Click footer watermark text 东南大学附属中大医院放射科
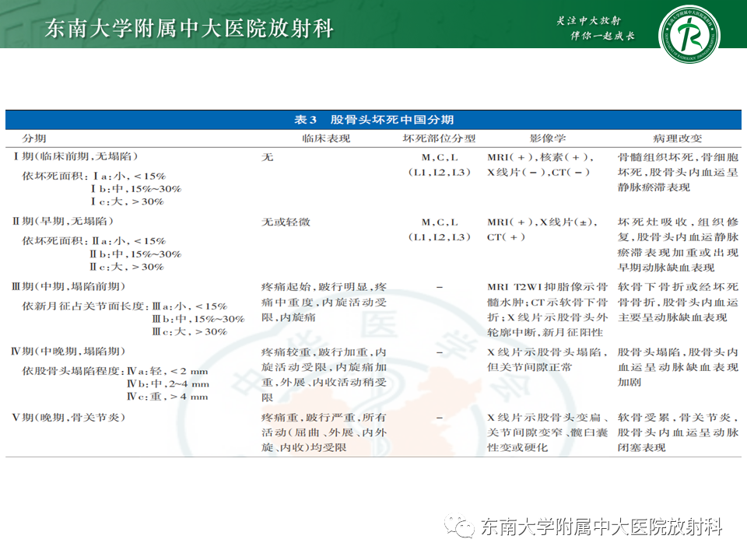 601,527
